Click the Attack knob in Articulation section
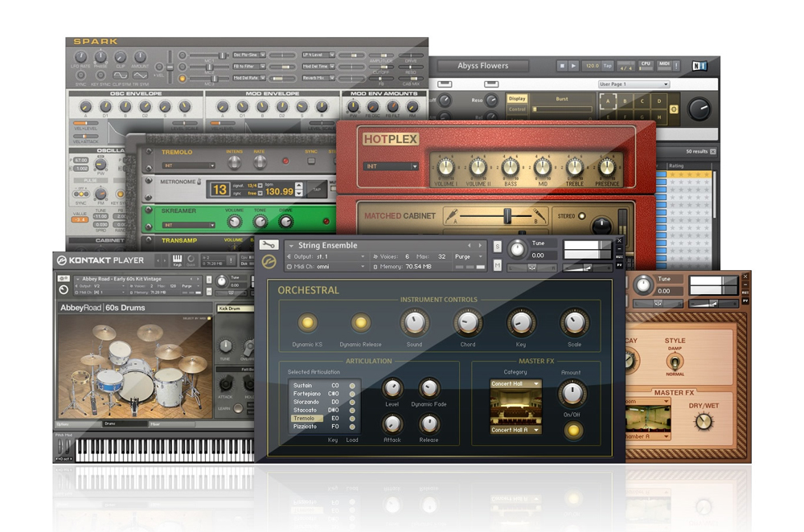Viewport: 804px width, 532px height. (392, 424)
